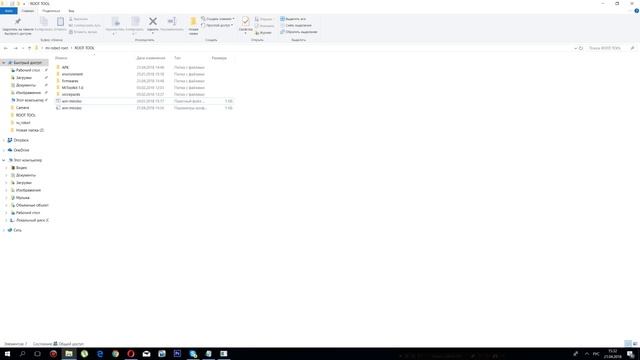640x360 pixels.
Task: Open Локальный диск (C:) in the sidebar
Action: 32,220
